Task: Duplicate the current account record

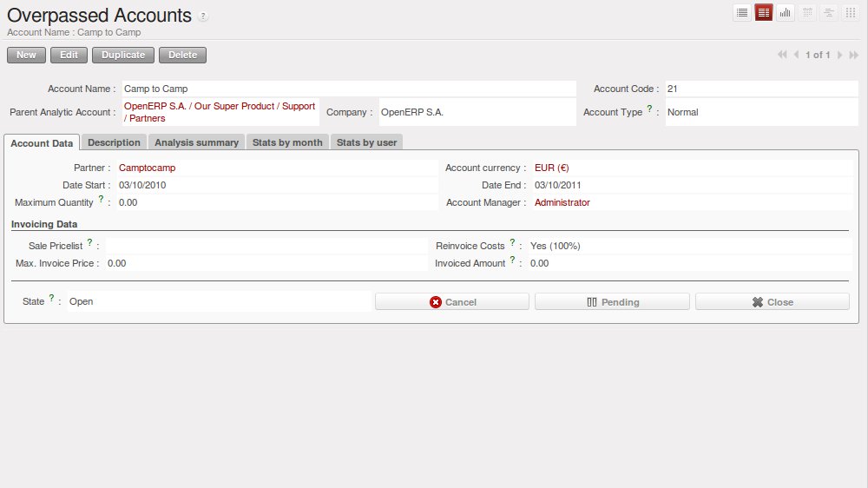Action: point(123,55)
